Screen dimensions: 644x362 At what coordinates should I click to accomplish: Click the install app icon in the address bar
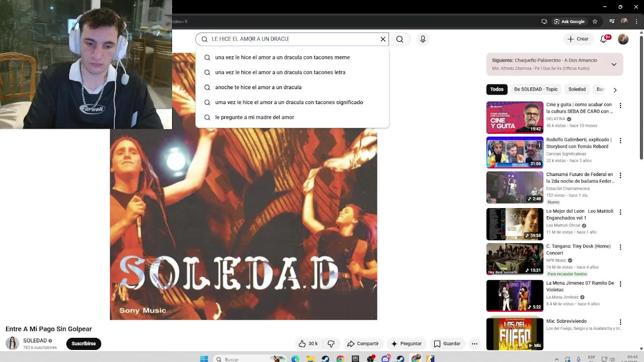click(x=544, y=22)
